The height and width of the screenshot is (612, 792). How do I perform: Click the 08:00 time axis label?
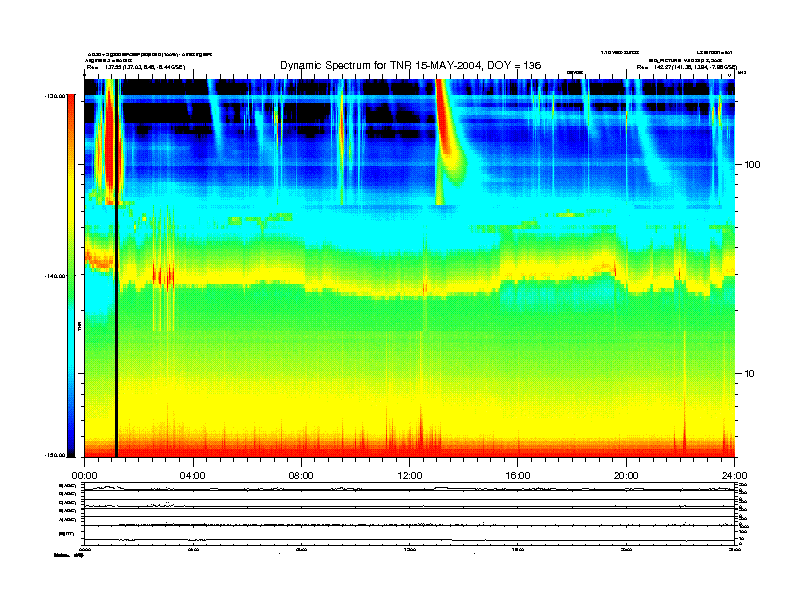coord(301,476)
